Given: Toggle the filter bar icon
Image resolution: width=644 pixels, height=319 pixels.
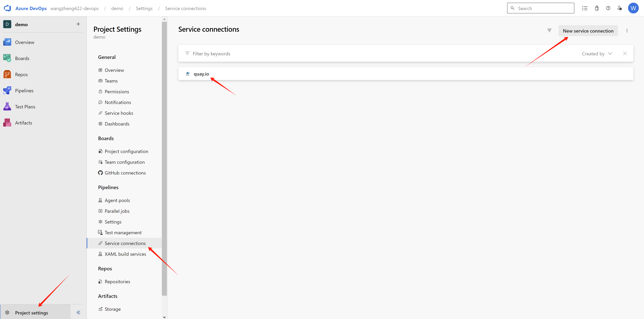Looking at the screenshot, I should click(x=549, y=31).
